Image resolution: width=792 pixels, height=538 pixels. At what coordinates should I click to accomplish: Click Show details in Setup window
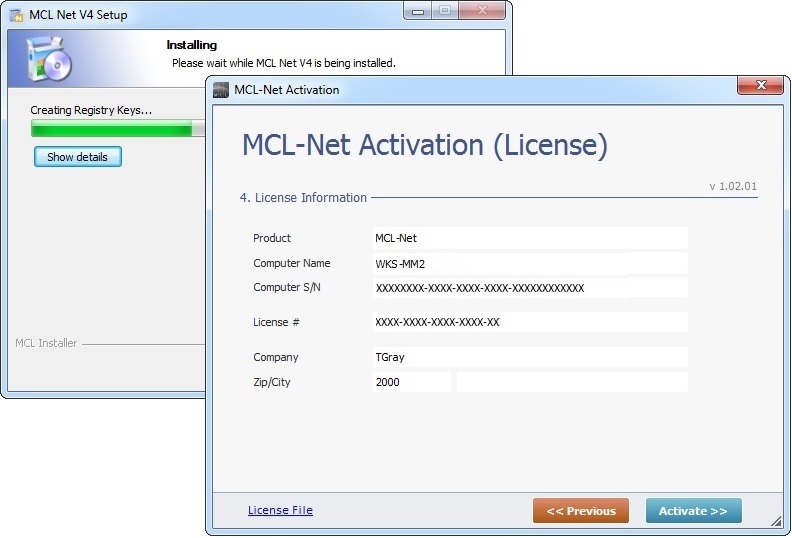[78, 157]
